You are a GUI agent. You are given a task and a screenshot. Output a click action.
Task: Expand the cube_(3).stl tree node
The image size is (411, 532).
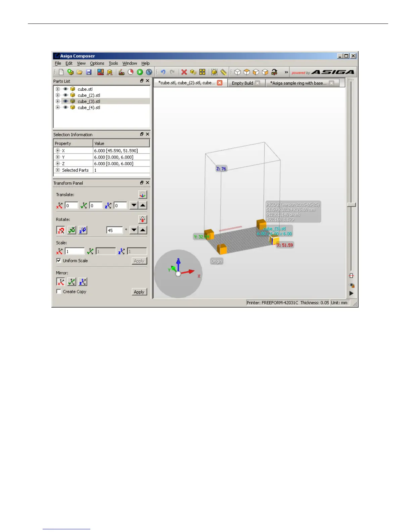click(58, 101)
